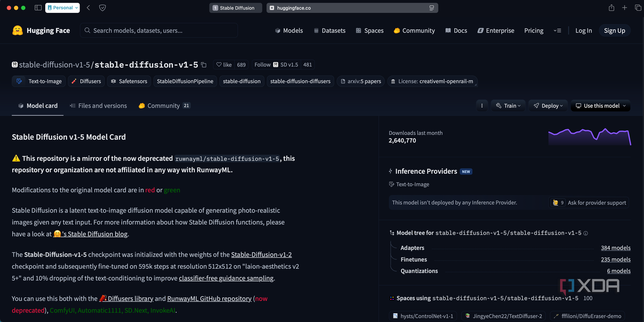Viewport: 644px width, 322px height.
Task: Open a new tab with plus icon
Action: 624,8
